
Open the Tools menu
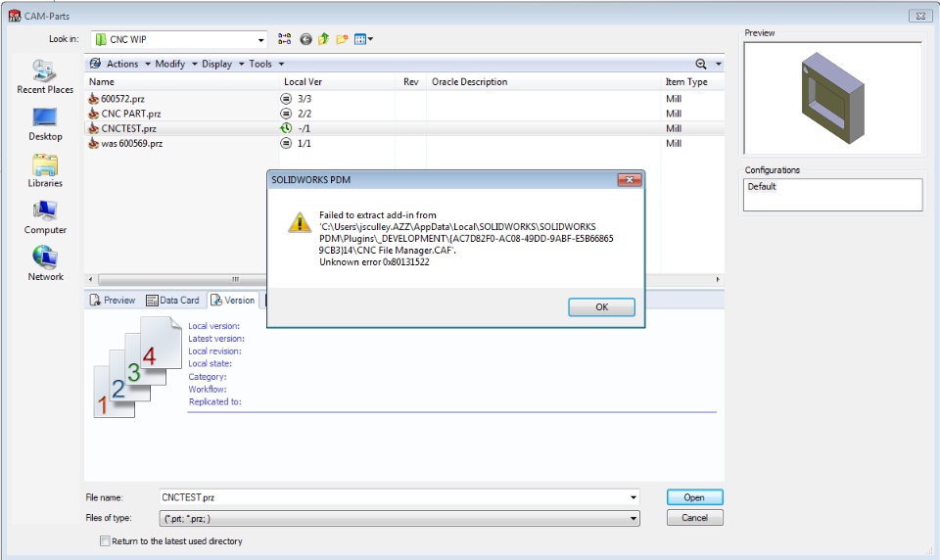click(x=265, y=64)
